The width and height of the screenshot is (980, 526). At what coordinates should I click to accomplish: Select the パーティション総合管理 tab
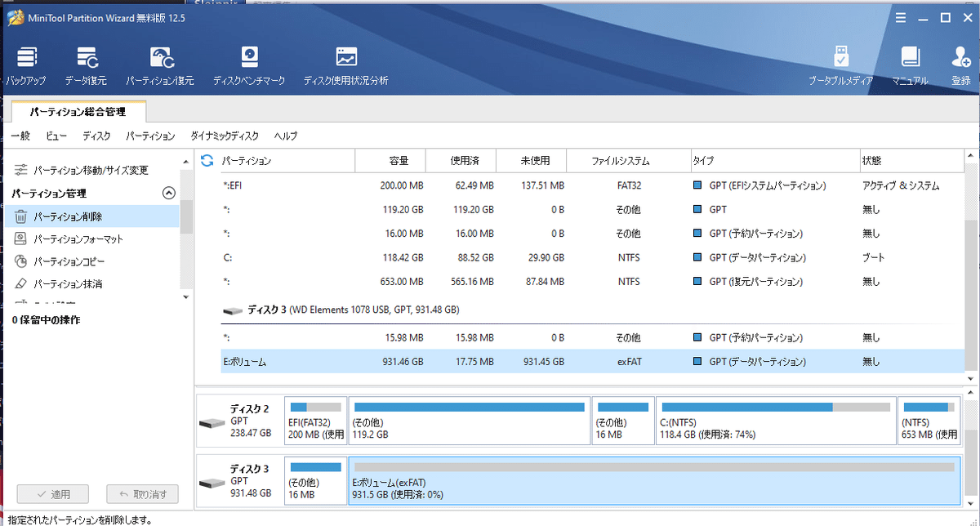point(78,112)
